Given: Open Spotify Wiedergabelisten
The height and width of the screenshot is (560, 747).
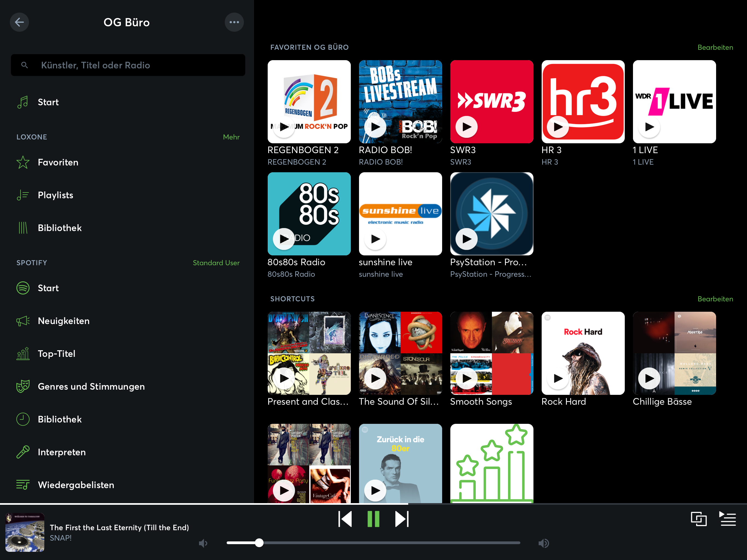Looking at the screenshot, I should tap(76, 485).
